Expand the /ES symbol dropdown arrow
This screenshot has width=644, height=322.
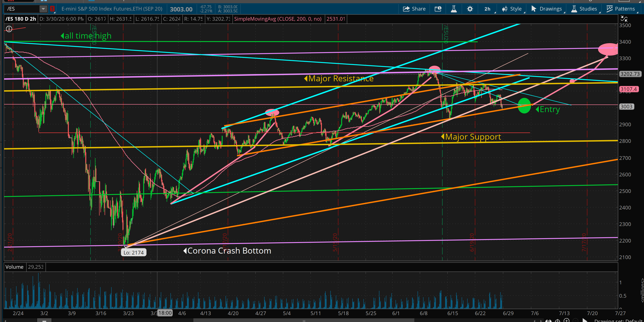43,9
